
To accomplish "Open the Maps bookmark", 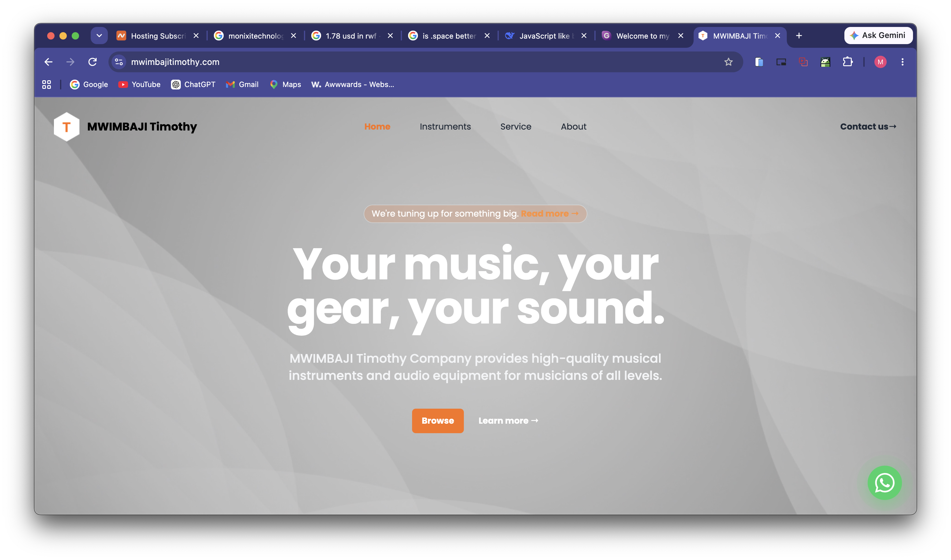I will (286, 85).
